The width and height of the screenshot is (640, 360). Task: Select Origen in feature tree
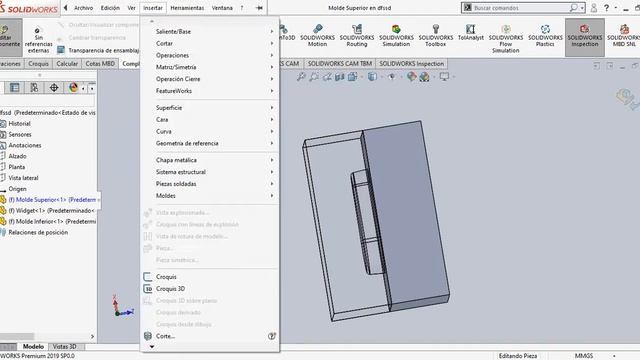click(17, 189)
